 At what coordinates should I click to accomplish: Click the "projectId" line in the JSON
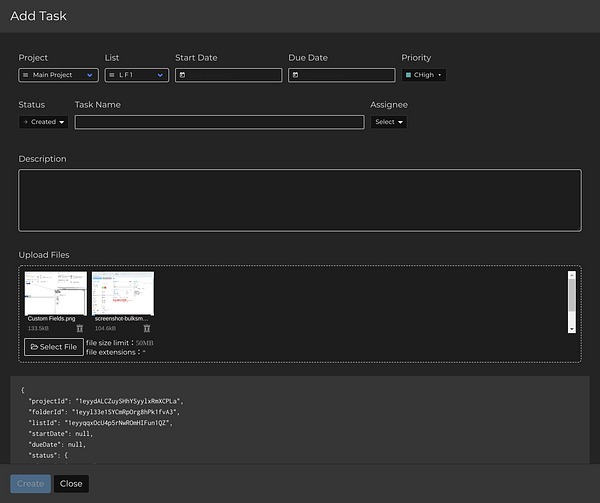106,401
